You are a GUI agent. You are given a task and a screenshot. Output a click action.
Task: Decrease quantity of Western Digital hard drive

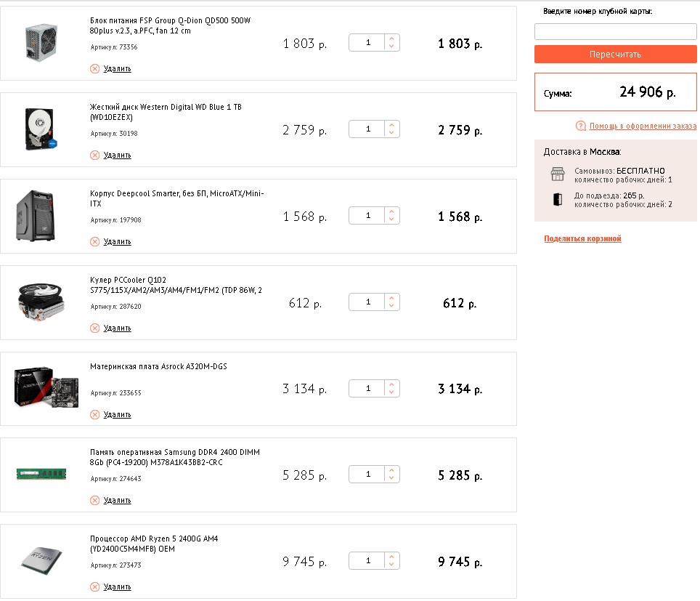pos(391,134)
